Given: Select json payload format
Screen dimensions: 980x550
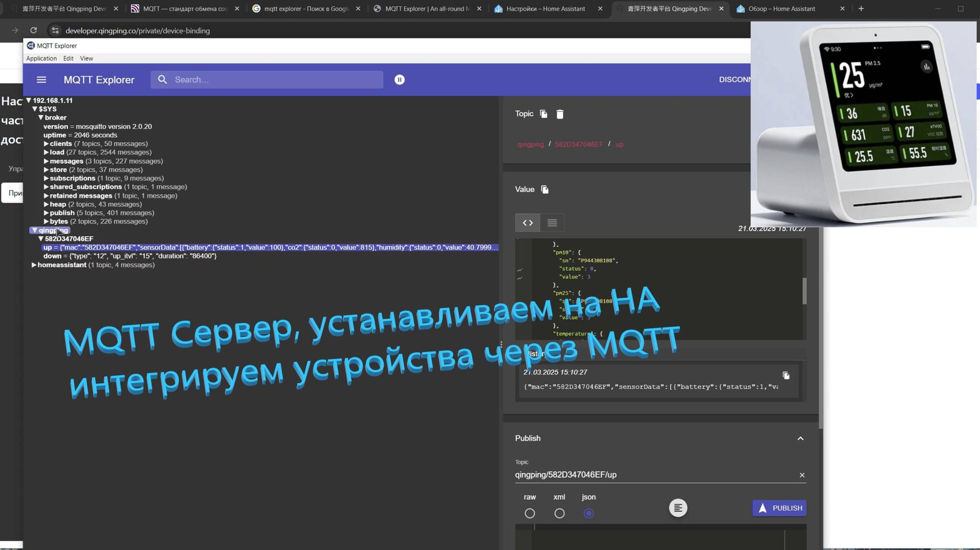Looking at the screenshot, I should coord(589,513).
